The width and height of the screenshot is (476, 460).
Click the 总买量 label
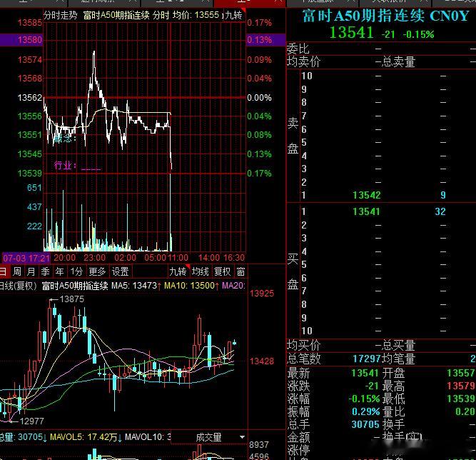[398, 346]
